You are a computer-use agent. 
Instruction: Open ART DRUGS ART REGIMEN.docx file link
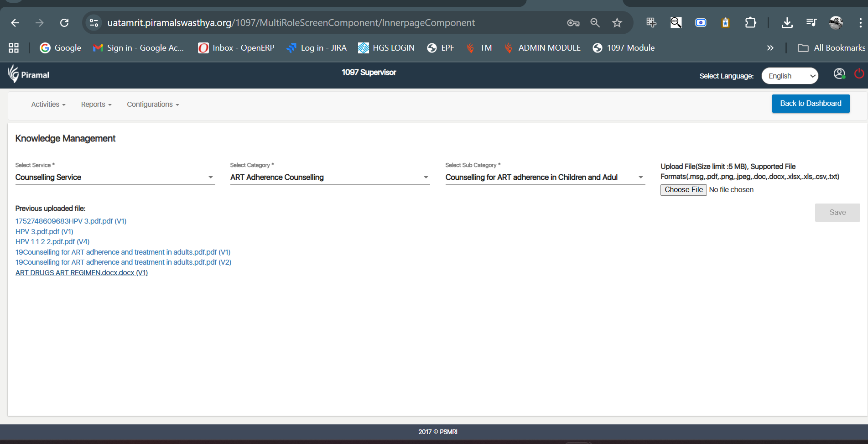[x=82, y=273]
